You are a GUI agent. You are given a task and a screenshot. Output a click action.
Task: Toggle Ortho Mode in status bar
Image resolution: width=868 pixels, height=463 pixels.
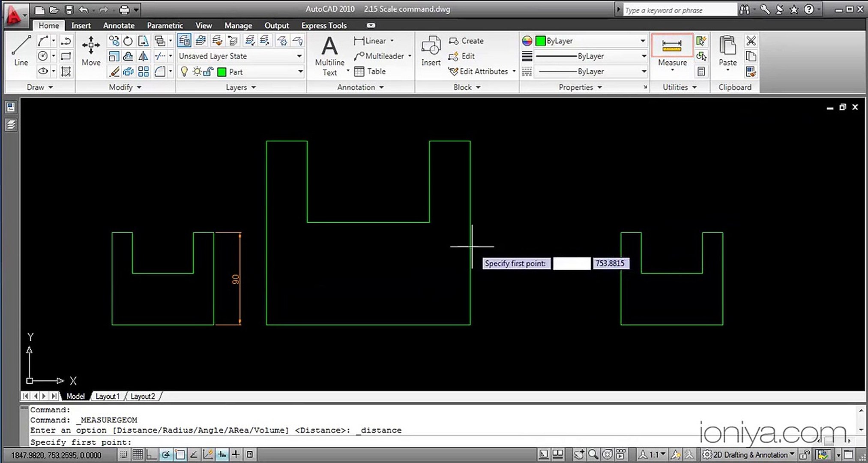click(x=151, y=454)
